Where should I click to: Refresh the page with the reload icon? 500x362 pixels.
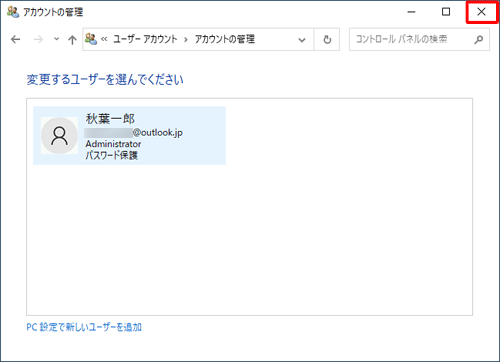click(x=327, y=39)
